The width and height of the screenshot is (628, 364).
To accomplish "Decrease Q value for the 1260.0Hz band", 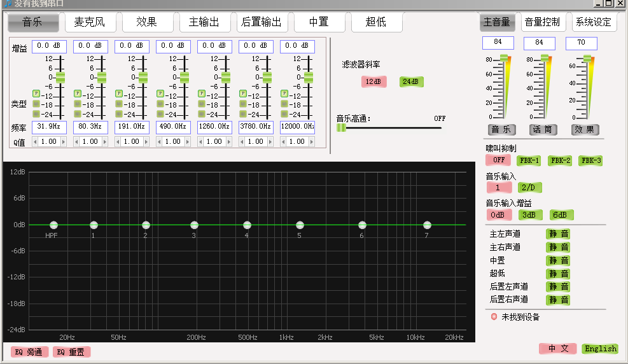I will [x=200, y=142].
